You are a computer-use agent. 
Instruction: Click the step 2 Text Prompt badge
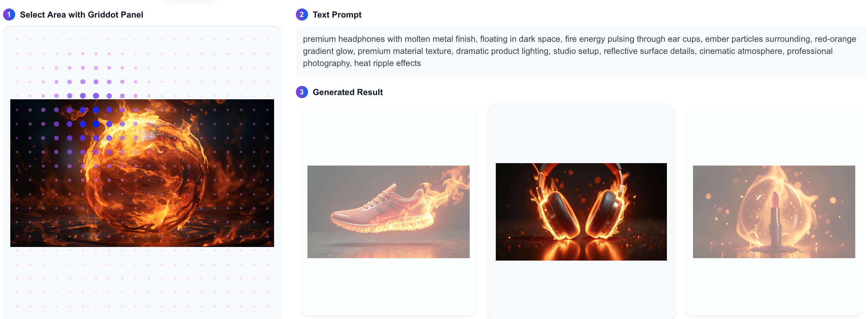(x=302, y=15)
